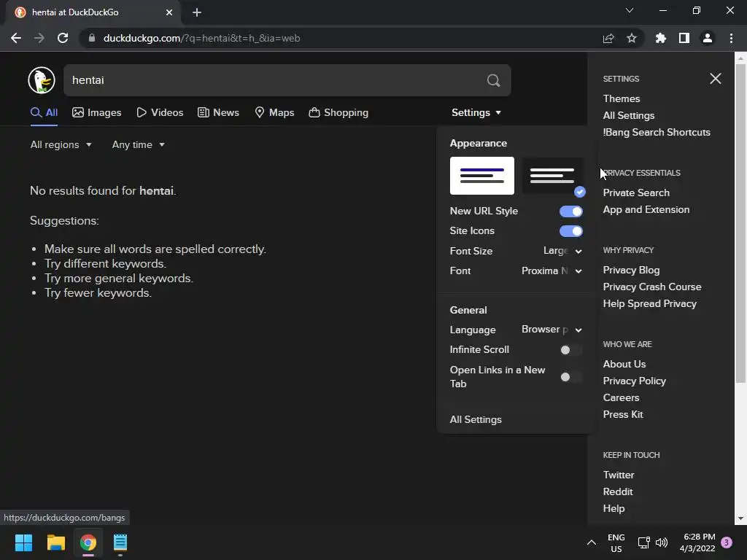Open Privacy Crash Course link
Screen dimensions: 747x560
point(652,287)
